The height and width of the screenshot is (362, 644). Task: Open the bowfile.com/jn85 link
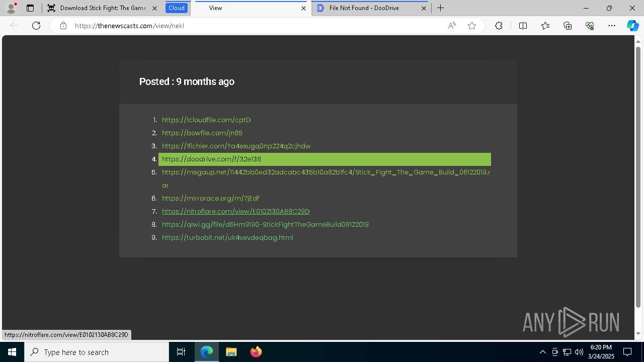coord(202,133)
